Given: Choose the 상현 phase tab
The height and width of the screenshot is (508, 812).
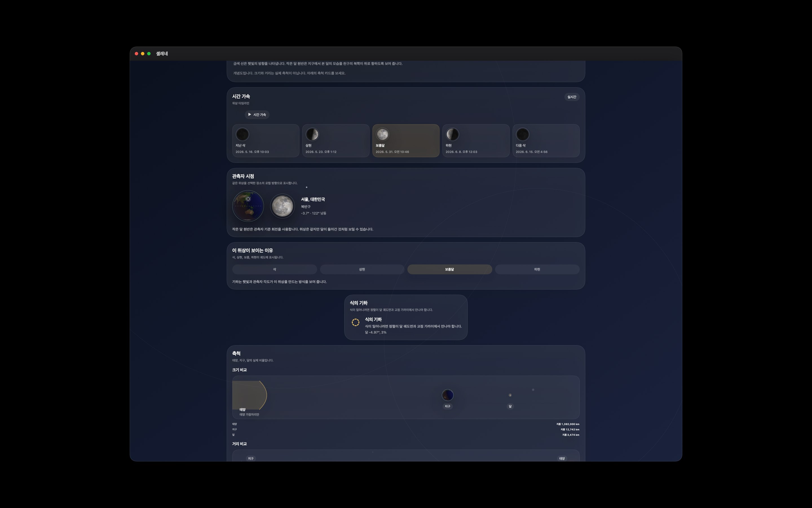Looking at the screenshot, I should click(x=362, y=270).
